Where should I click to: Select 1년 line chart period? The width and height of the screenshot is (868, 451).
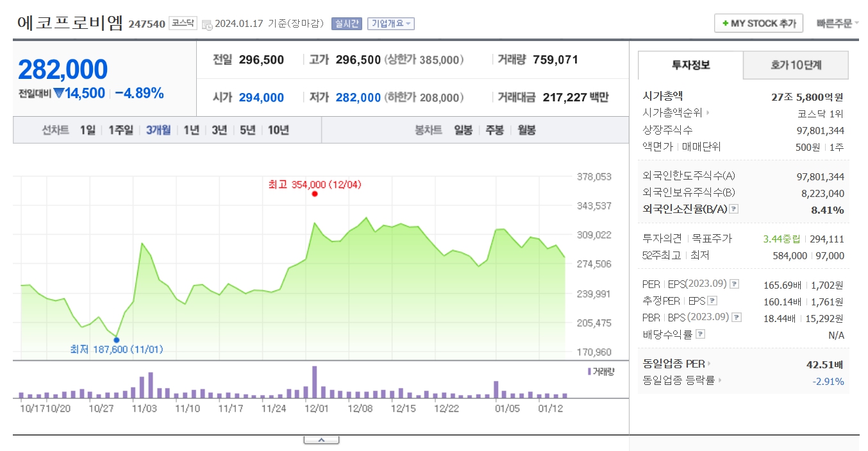coord(191,130)
